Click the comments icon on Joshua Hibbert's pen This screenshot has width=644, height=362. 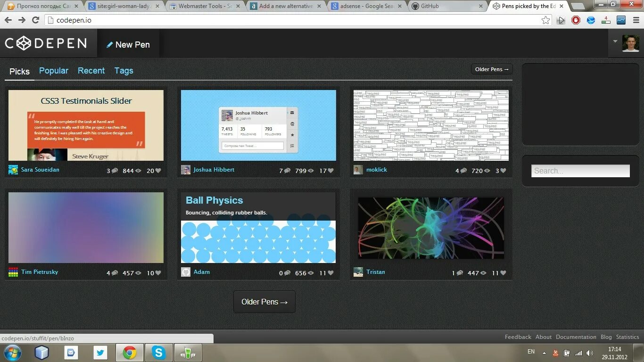point(287,171)
